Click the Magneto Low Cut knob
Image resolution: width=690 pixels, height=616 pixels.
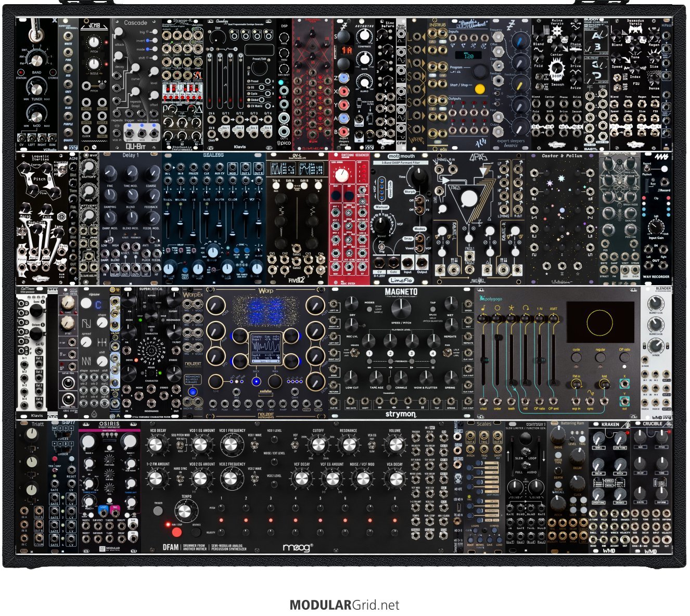click(x=352, y=377)
